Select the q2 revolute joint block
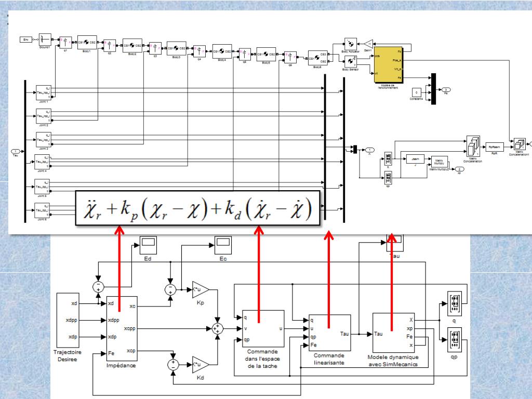 point(110,46)
